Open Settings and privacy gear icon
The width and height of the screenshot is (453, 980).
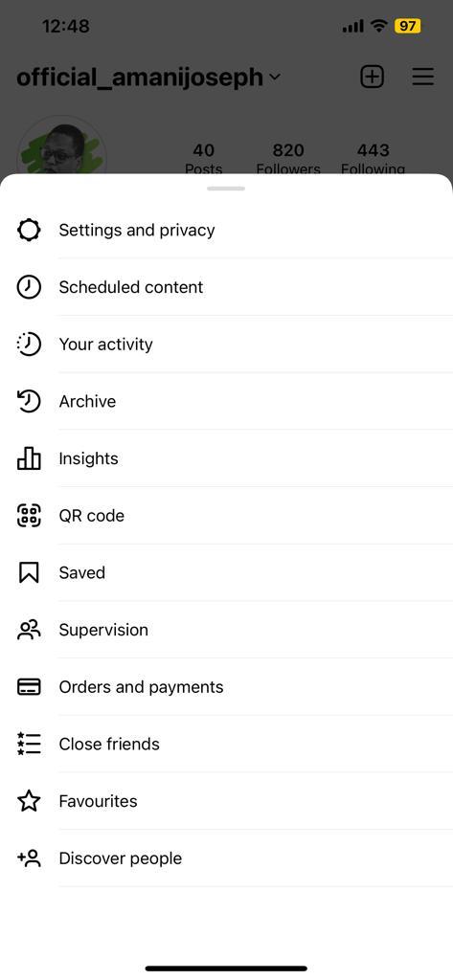tap(29, 230)
